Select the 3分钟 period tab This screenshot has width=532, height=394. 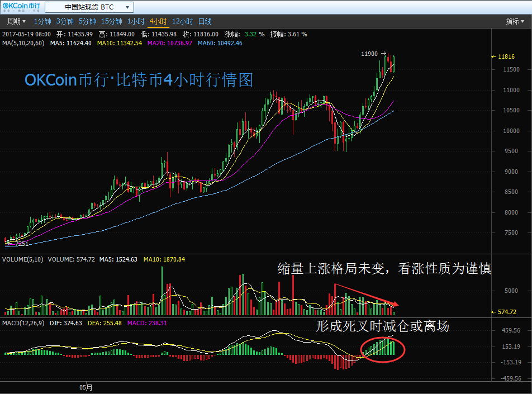coord(65,21)
